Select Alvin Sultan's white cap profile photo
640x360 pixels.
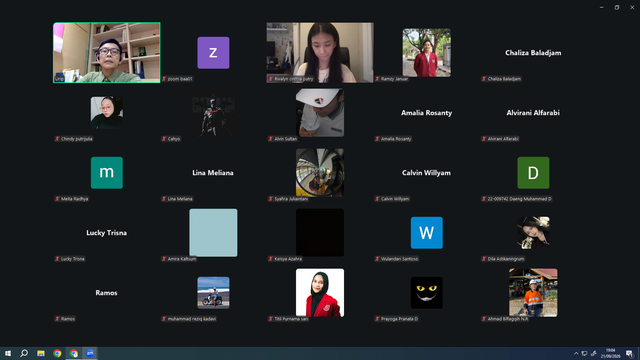(320, 113)
